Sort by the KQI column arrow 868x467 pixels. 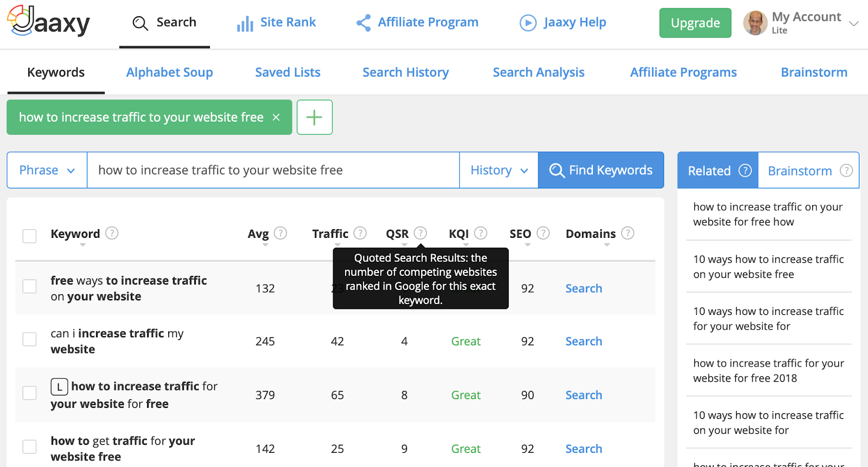pyautogui.click(x=466, y=245)
